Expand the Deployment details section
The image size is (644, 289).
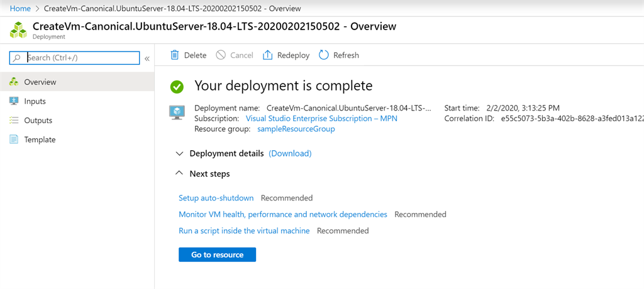click(x=180, y=153)
